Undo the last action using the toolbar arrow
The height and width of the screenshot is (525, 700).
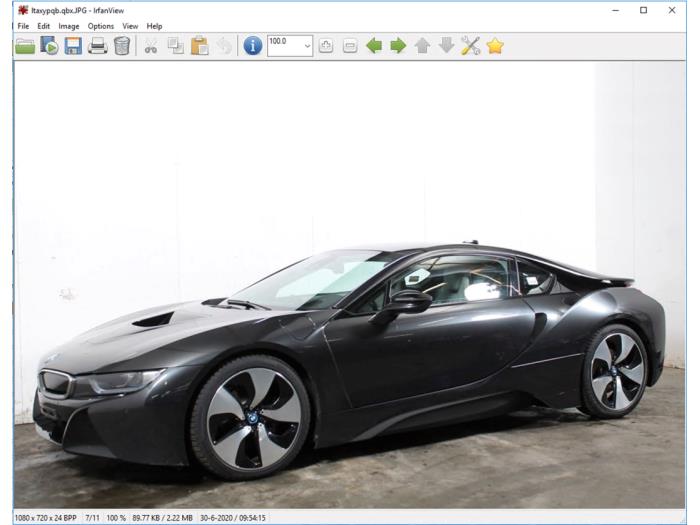click(224, 46)
